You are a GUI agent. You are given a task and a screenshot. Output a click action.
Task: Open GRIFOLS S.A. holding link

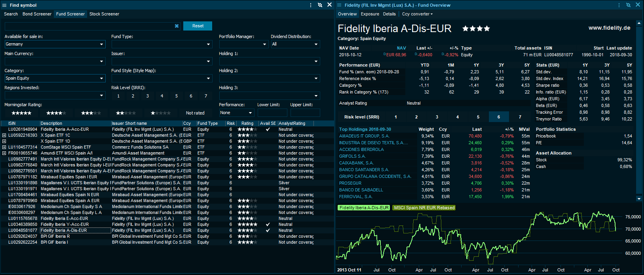coord(352,156)
